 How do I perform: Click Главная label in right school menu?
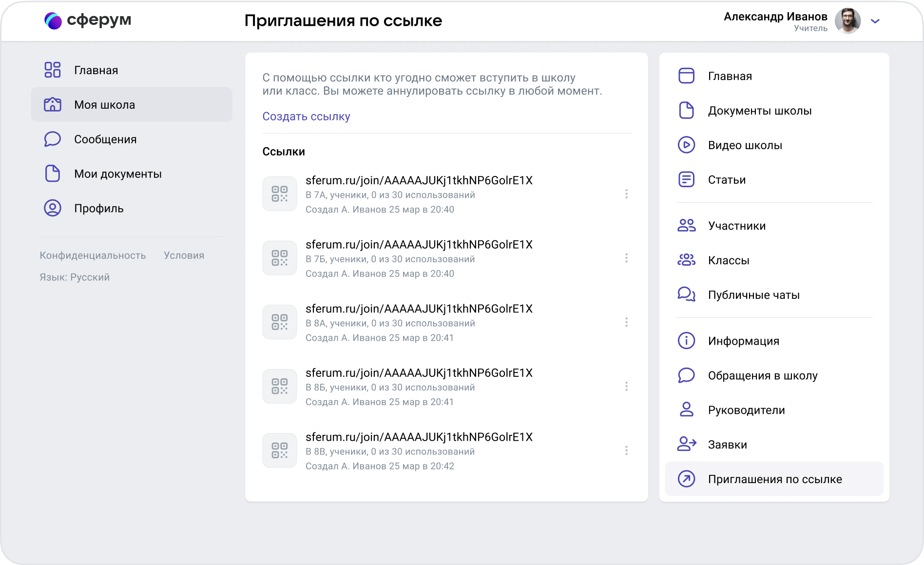(x=730, y=76)
